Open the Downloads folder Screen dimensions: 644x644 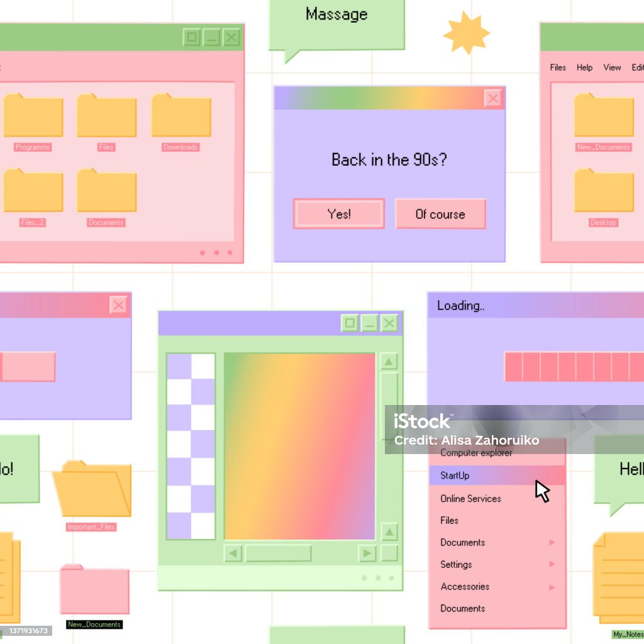[181, 116]
